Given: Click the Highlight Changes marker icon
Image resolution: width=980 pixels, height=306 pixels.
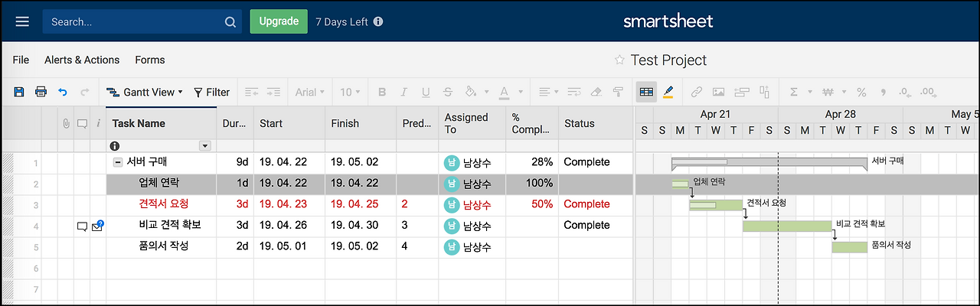Looking at the screenshot, I should pyautogui.click(x=668, y=92).
